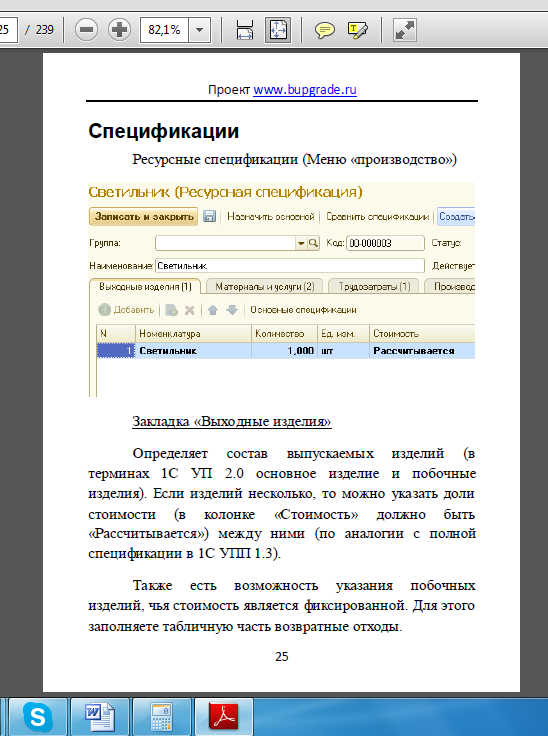Click the move row up arrow
Image resolution: width=548 pixels, height=736 pixels.
tap(213, 310)
